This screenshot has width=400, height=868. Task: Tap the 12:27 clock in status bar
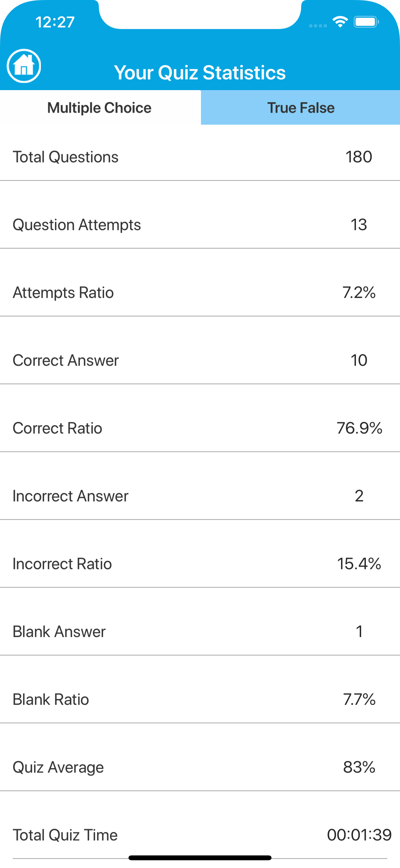point(55,22)
